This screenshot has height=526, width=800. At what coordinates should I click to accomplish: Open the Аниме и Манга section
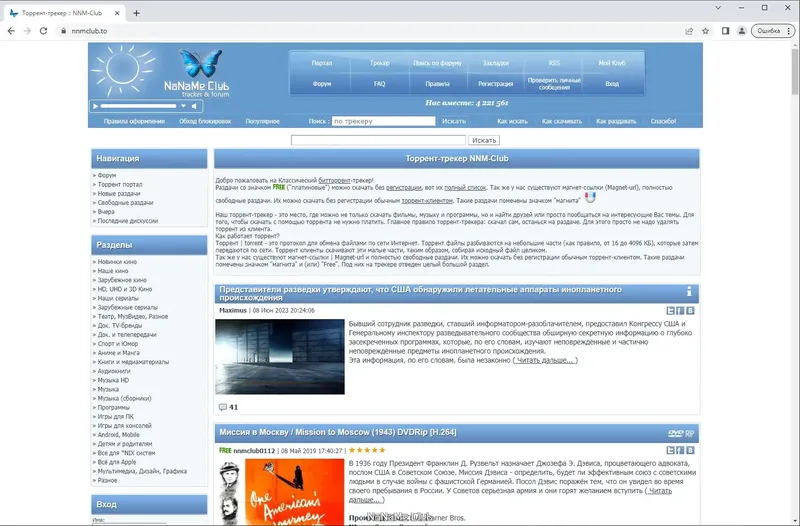(118, 353)
